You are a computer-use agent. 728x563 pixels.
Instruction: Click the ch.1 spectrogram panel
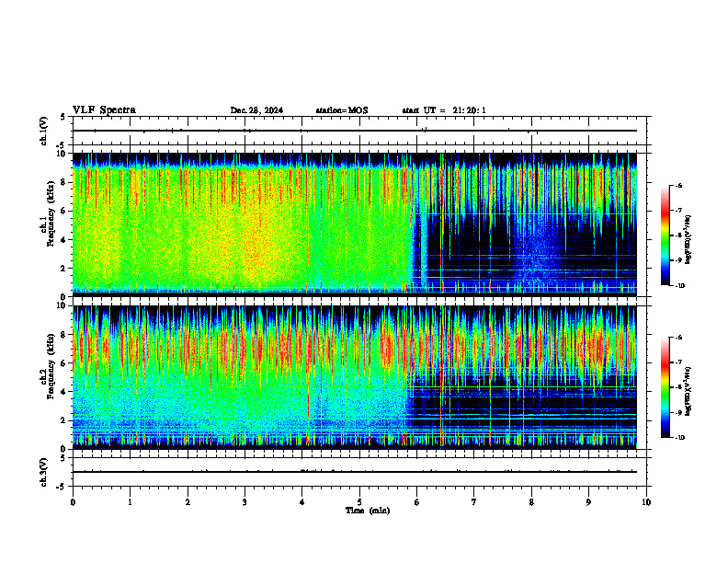coord(354,224)
